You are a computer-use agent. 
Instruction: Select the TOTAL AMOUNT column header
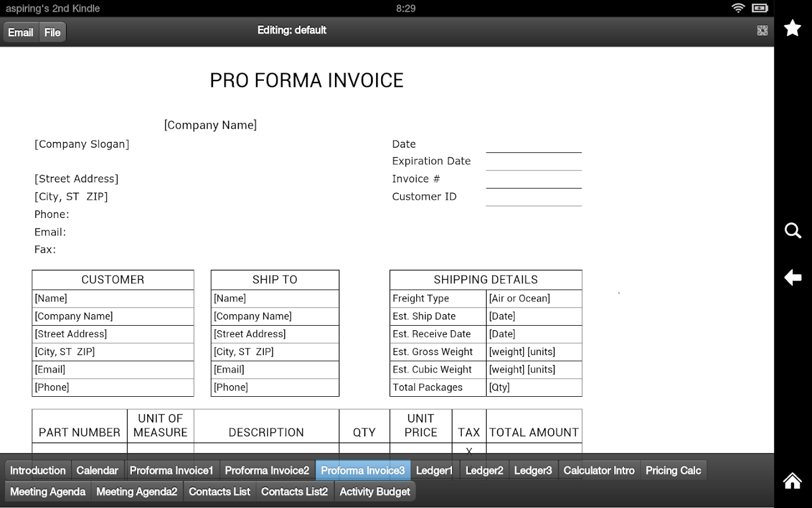[x=534, y=426]
